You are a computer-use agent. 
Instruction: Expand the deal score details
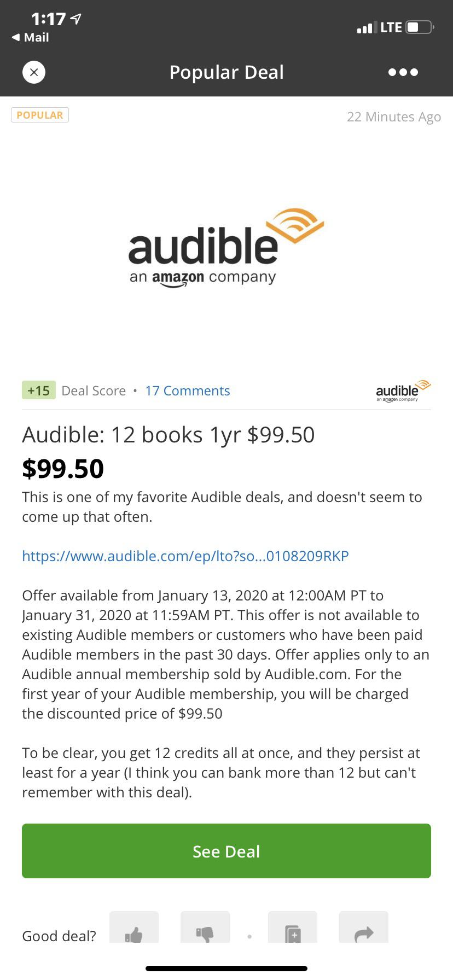pyautogui.click(x=38, y=390)
